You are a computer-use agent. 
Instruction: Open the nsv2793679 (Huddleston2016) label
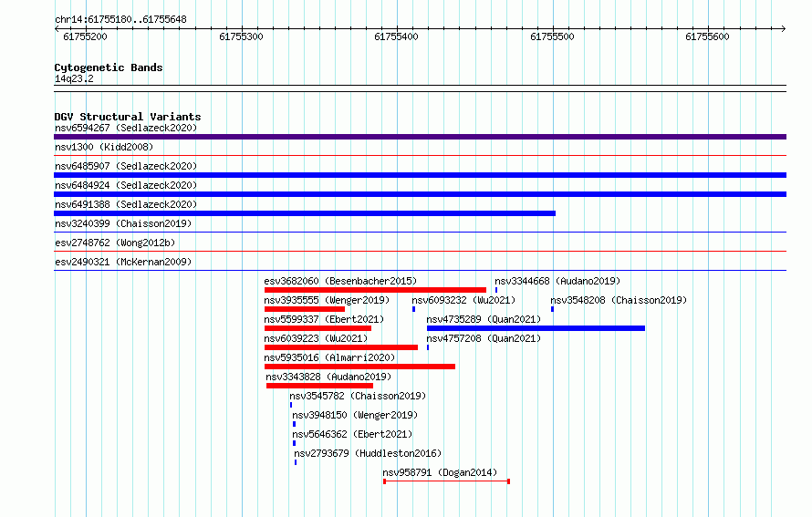pos(368,453)
